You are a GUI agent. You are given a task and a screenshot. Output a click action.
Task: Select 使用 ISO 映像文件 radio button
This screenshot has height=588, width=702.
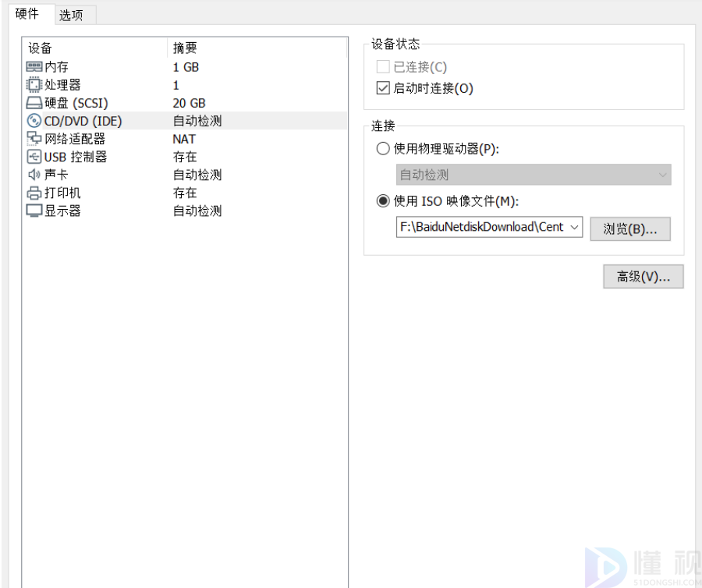(x=383, y=201)
